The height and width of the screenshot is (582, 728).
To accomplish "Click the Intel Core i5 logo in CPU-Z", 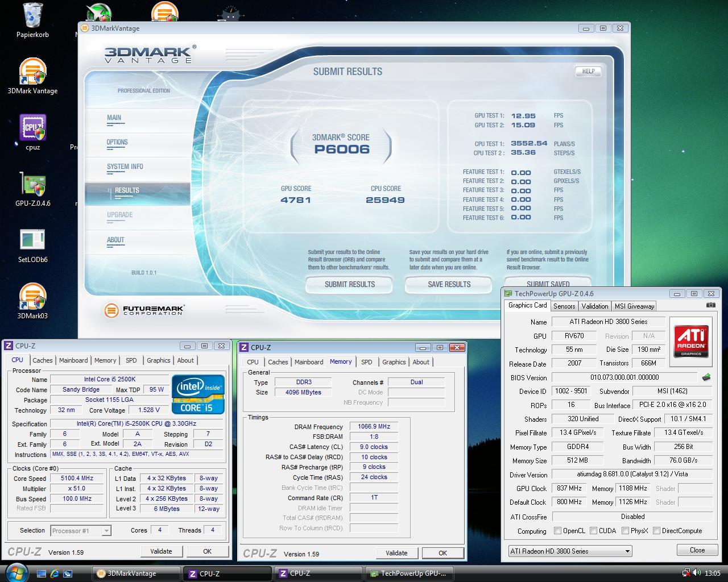I will (198, 394).
